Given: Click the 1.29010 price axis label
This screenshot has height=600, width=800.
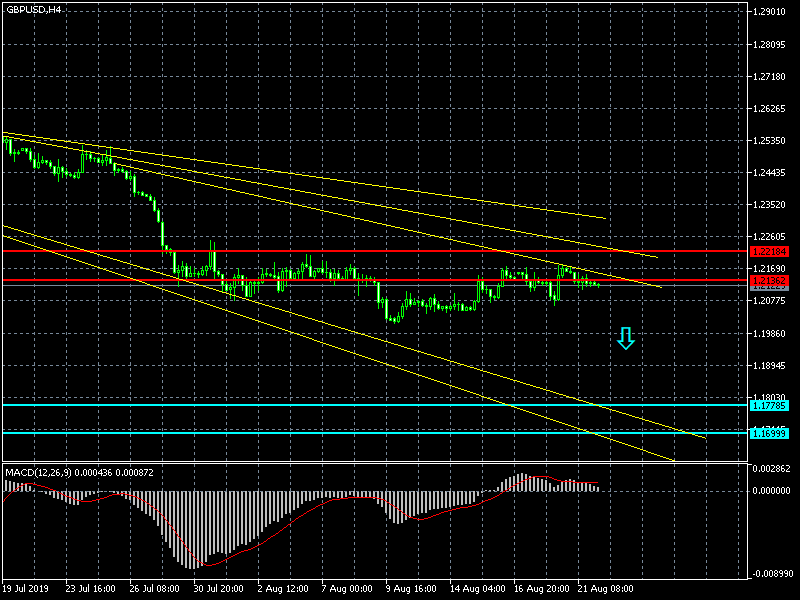Looking at the screenshot, I should click(769, 12).
